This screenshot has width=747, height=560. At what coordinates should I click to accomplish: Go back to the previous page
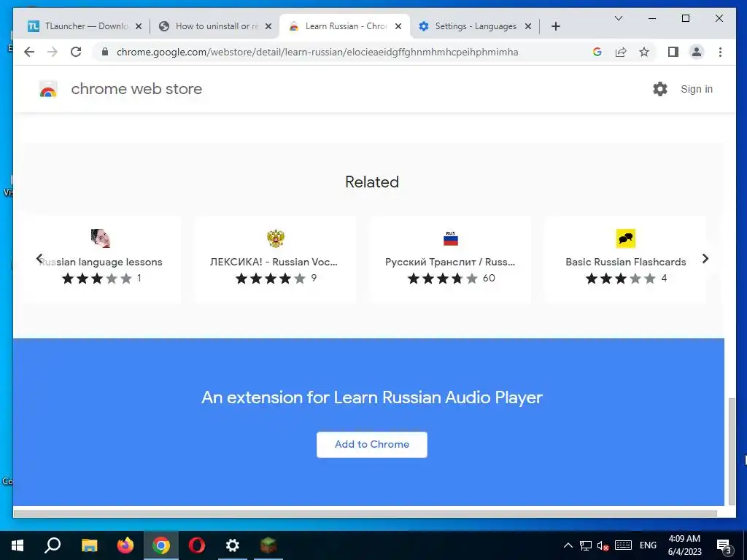29,52
